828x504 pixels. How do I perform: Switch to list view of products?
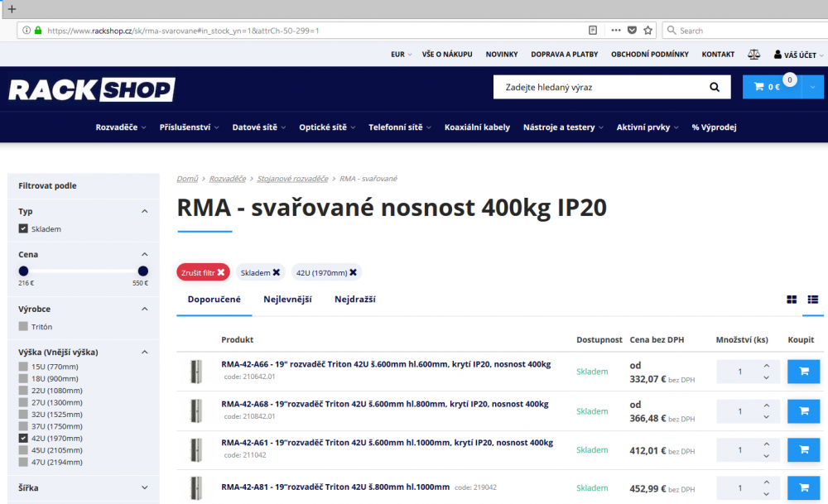(813, 300)
